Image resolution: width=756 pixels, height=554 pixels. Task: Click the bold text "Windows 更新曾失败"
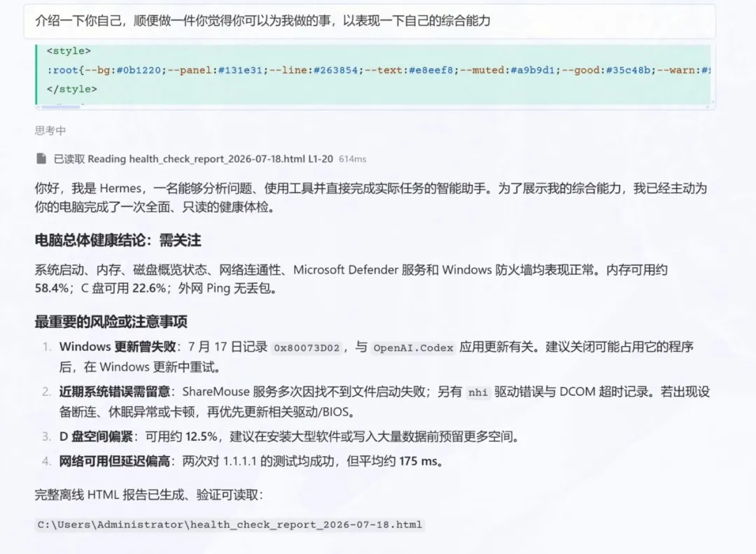tap(118, 347)
